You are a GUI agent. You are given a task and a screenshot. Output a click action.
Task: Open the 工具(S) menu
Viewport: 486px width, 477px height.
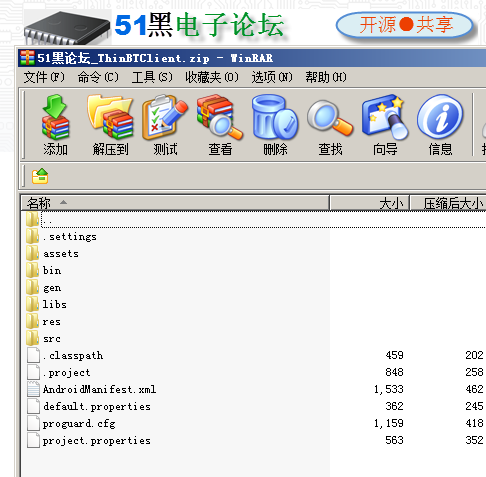click(x=152, y=77)
